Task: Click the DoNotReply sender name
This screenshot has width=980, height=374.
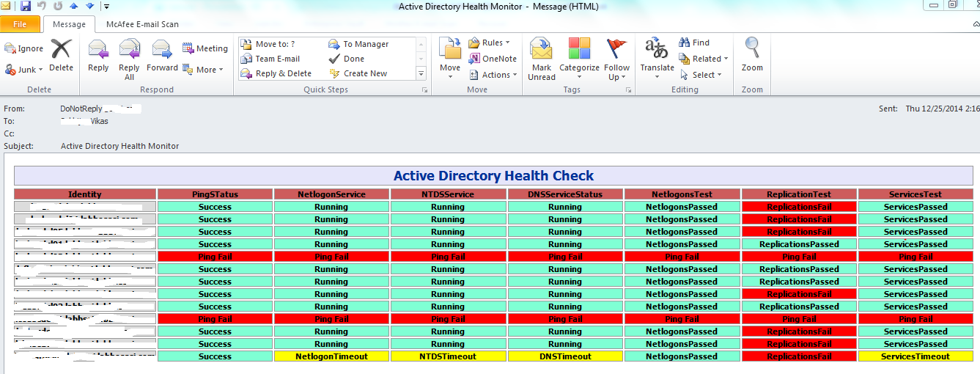Action: coord(81,109)
